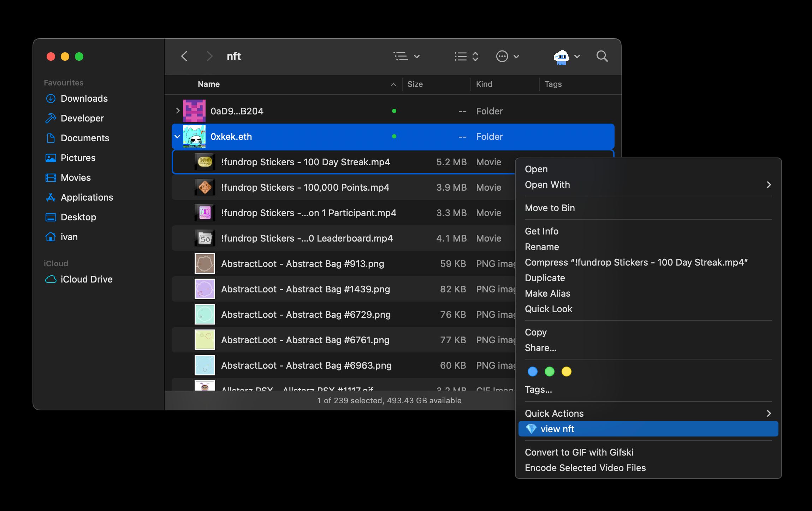Select AbstractLoot Abstract Bag #913 thumbnail
Viewport: 812px width, 511px height.
pyautogui.click(x=205, y=263)
